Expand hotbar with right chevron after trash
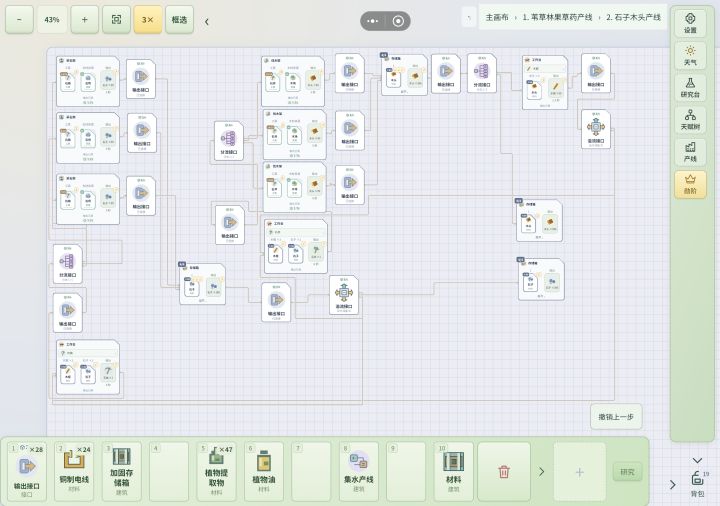 coord(541,472)
